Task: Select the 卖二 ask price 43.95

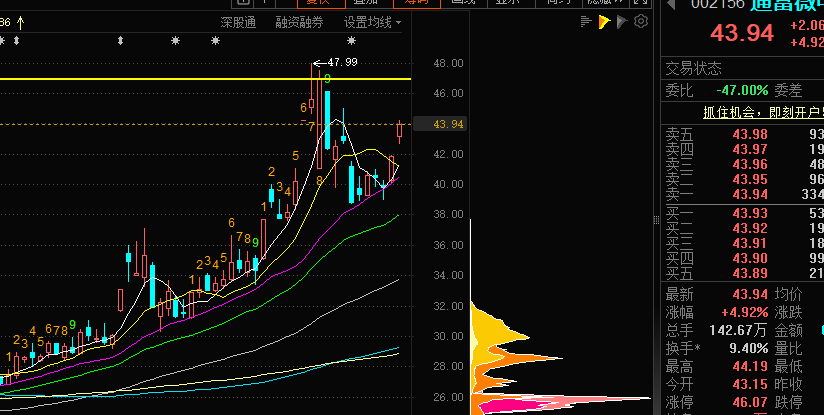Action: click(750, 180)
